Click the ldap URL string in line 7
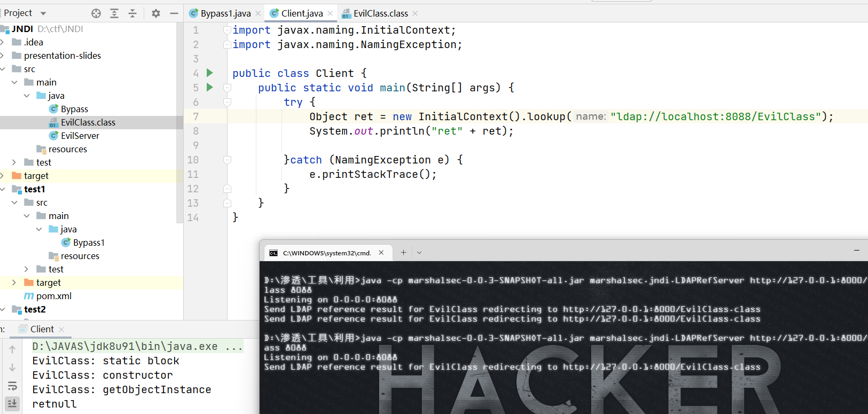 [x=716, y=116]
